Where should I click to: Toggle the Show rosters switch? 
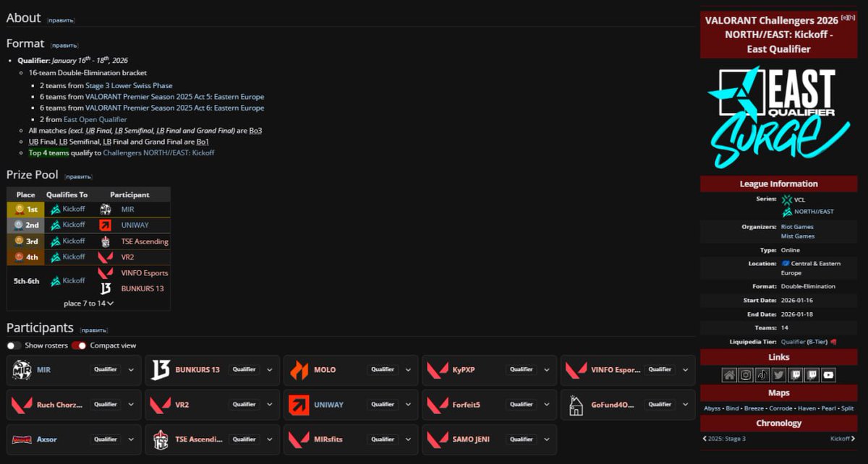pyautogui.click(x=14, y=345)
